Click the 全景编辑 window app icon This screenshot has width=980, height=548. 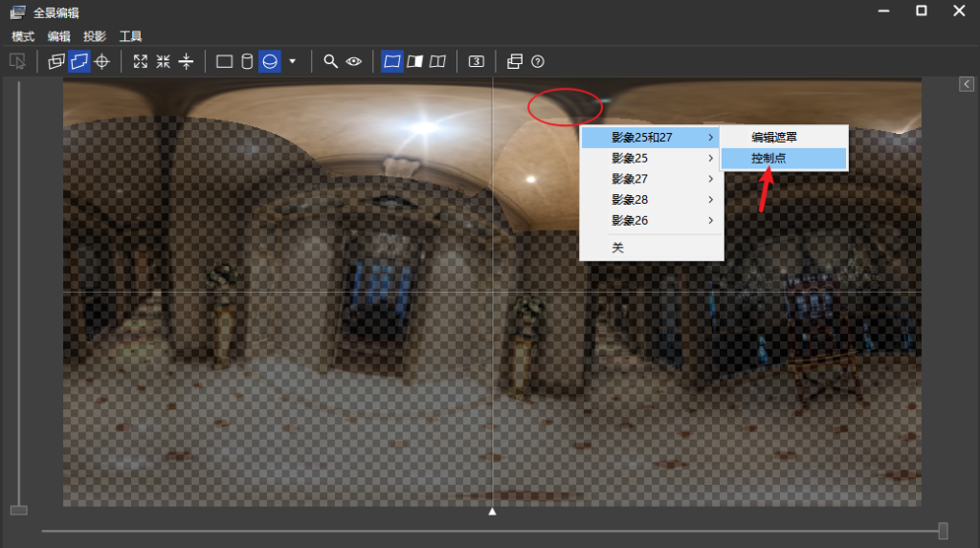pyautogui.click(x=17, y=11)
